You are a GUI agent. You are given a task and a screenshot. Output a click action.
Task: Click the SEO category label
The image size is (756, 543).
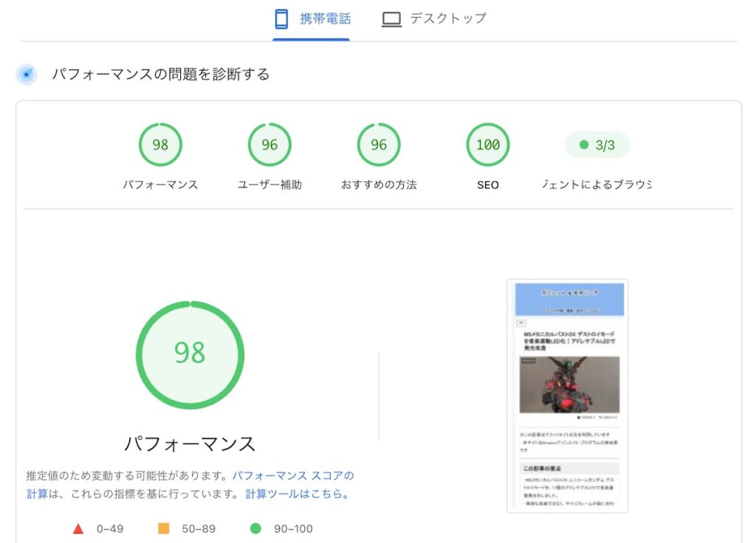point(488,185)
